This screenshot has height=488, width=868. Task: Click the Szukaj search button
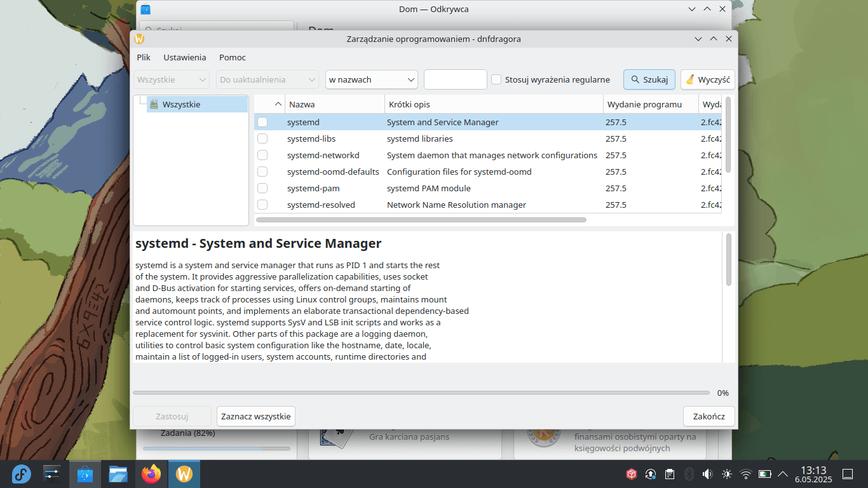[649, 79]
